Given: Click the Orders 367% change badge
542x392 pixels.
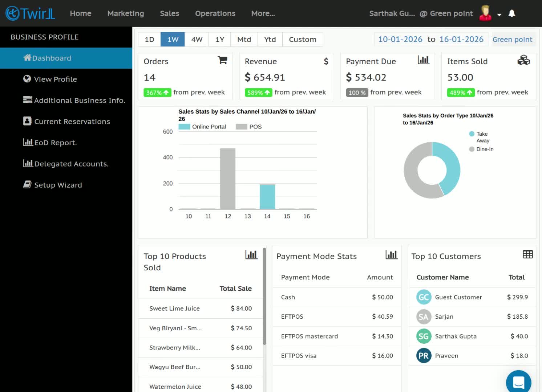Looking at the screenshot, I should click(157, 93).
